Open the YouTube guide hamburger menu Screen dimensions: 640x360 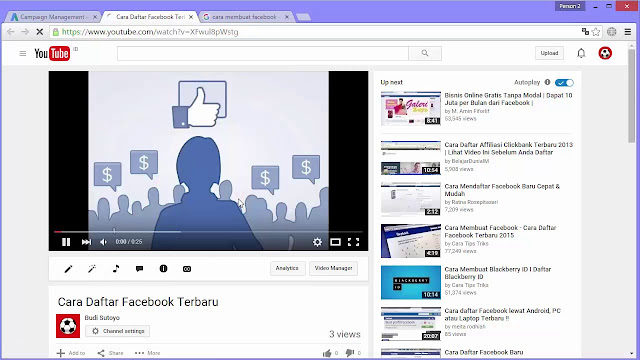point(23,53)
